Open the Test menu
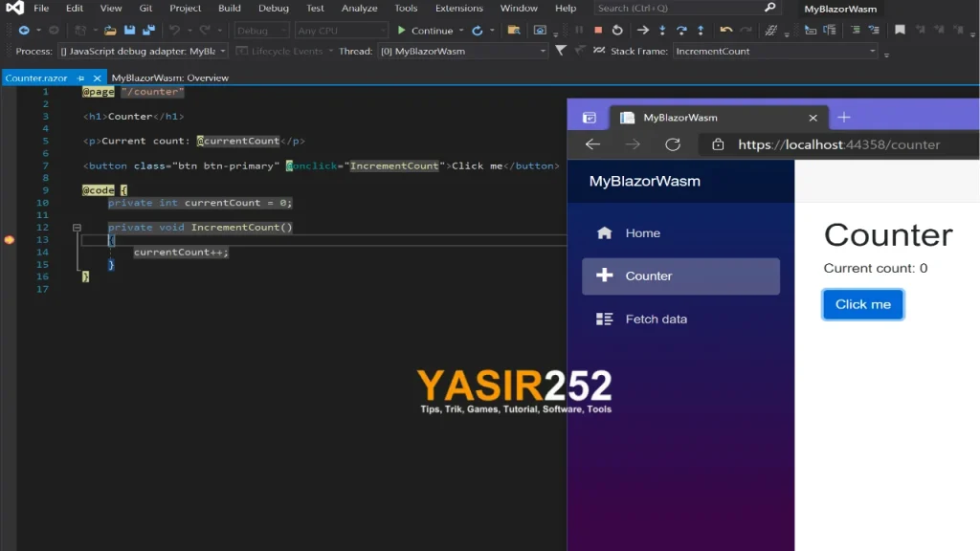This screenshot has width=980, height=551. 315,8
